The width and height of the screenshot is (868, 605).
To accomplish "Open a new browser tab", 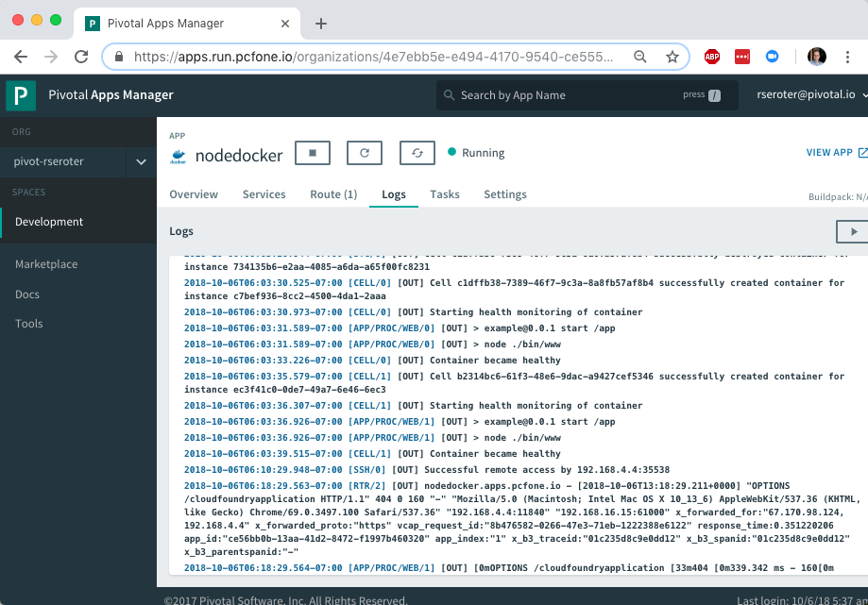I will tap(321, 24).
